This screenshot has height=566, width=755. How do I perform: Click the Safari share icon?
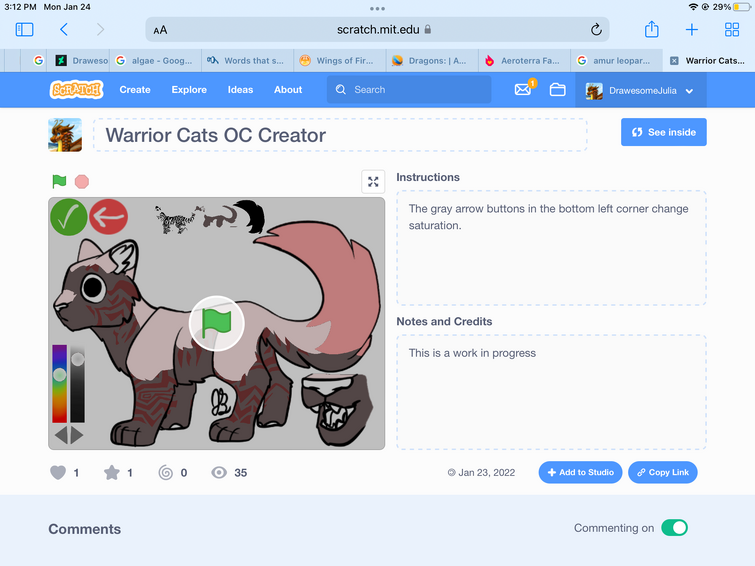(x=651, y=29)
